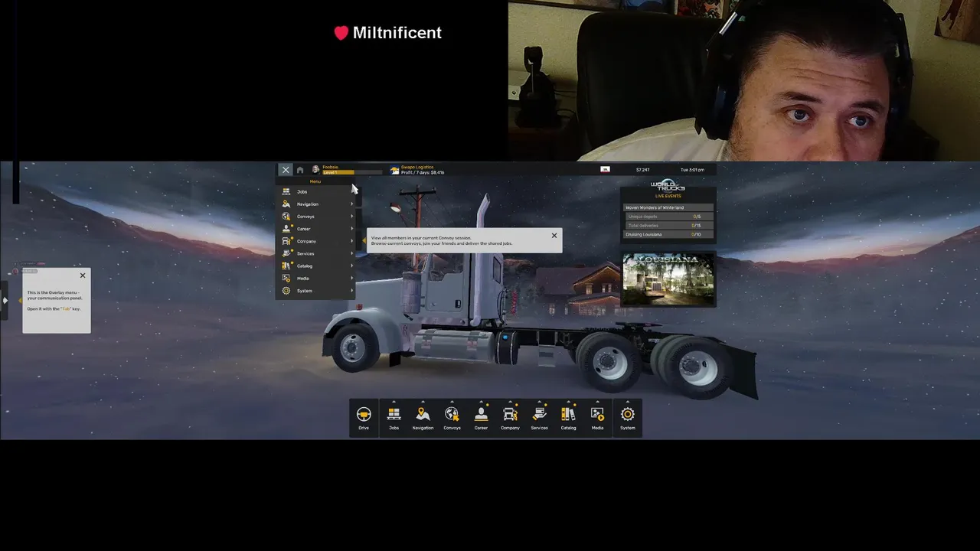Close the Overlay menu tip popup
Image resolution: width=980 pixels, height=551 pixels.
tap(83, 275)
